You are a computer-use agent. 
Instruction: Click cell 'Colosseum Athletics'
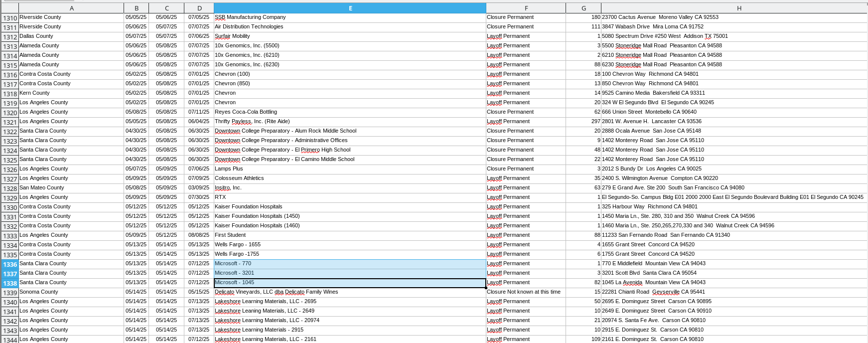coord(350,178)
